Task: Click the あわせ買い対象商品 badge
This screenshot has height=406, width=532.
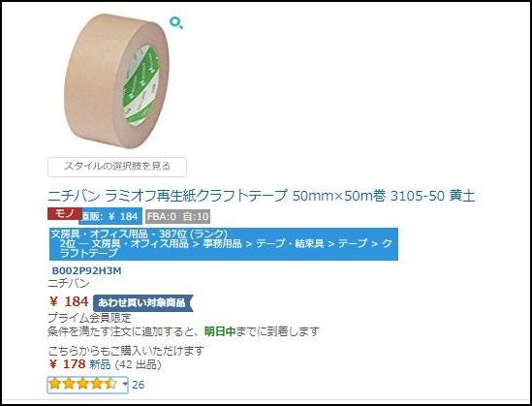Action: [142, 302]
